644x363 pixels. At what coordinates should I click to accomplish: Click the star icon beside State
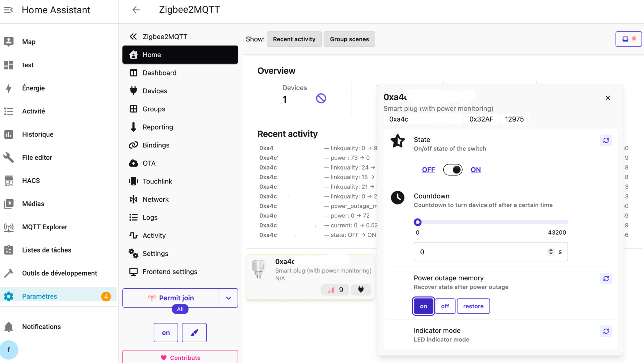[x=397, y=141]
